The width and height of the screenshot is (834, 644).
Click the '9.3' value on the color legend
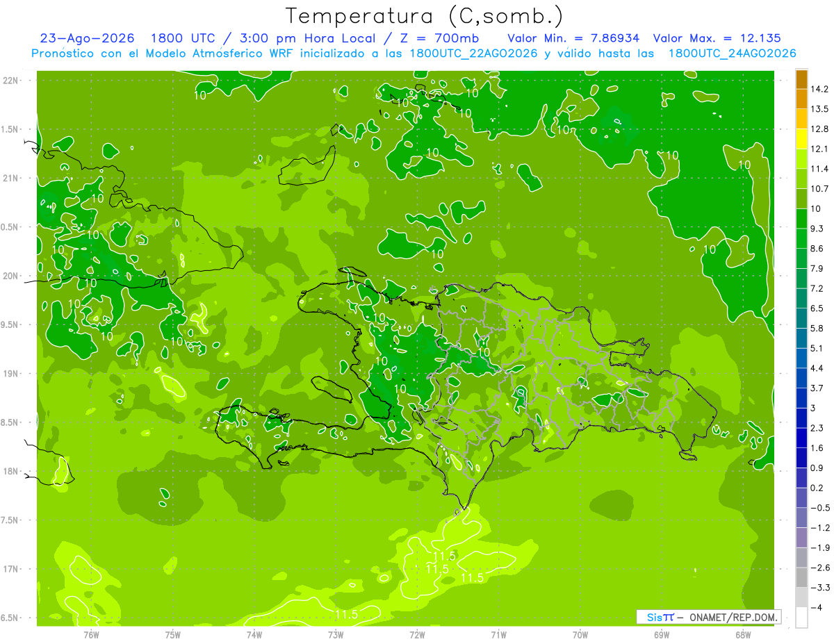click(x=817, y=229)
